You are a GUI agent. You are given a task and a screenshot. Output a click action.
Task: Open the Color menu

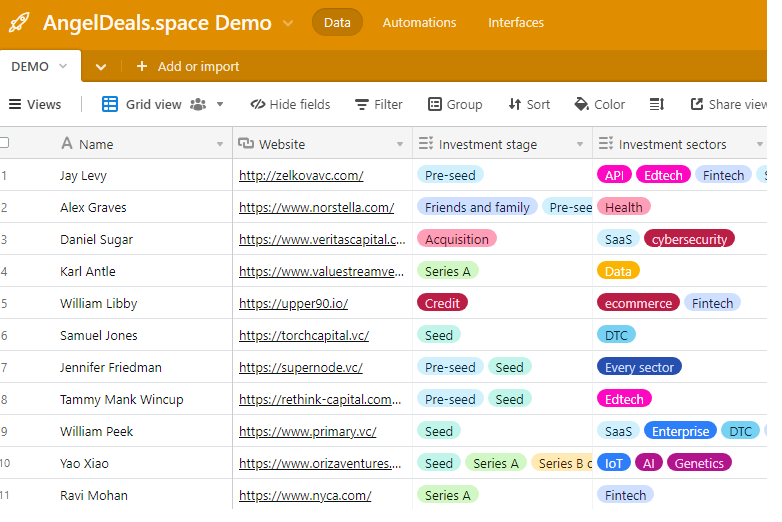click(599, 104)
